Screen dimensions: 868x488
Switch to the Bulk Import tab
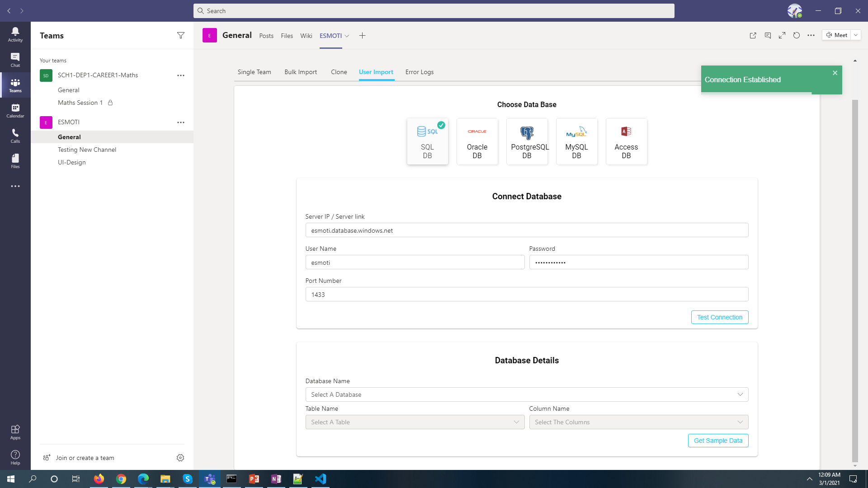point(301,72)
